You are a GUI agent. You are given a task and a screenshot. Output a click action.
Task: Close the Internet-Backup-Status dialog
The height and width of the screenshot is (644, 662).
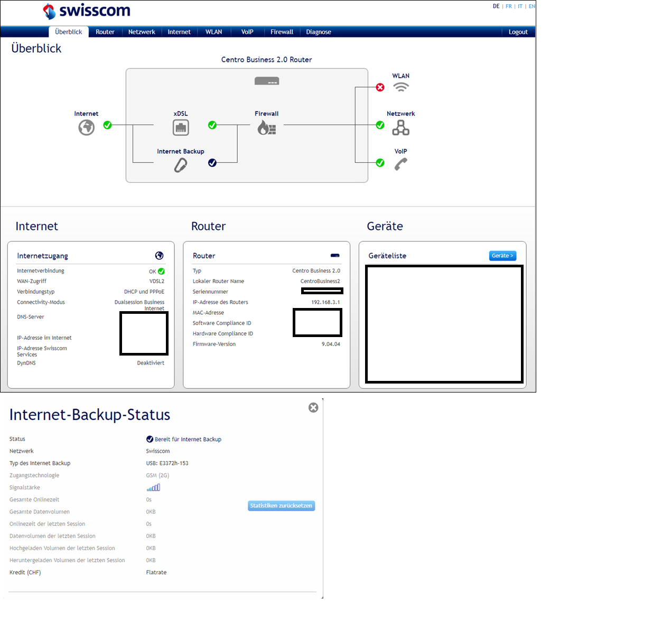[x=313, y=407]
